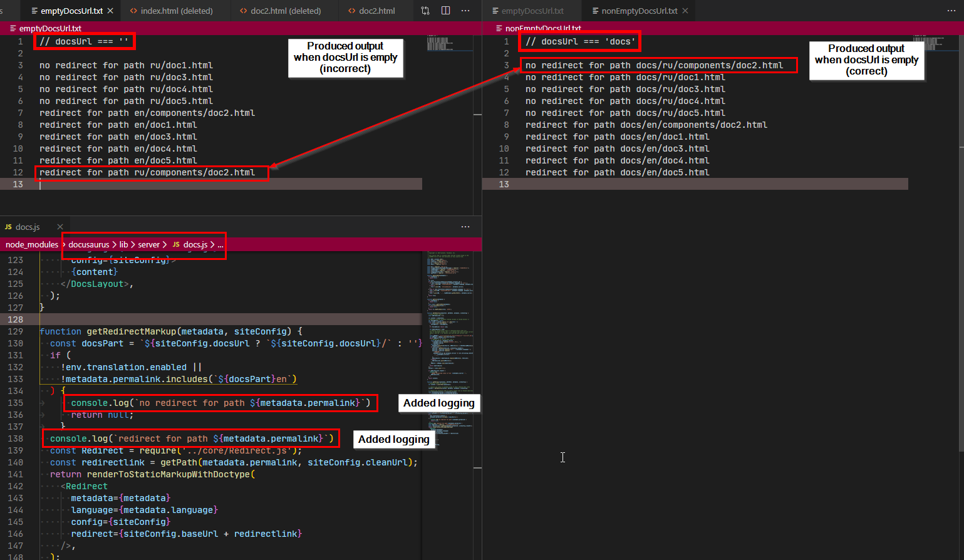Expand the lib breadcrumb segment

[123, 244]
